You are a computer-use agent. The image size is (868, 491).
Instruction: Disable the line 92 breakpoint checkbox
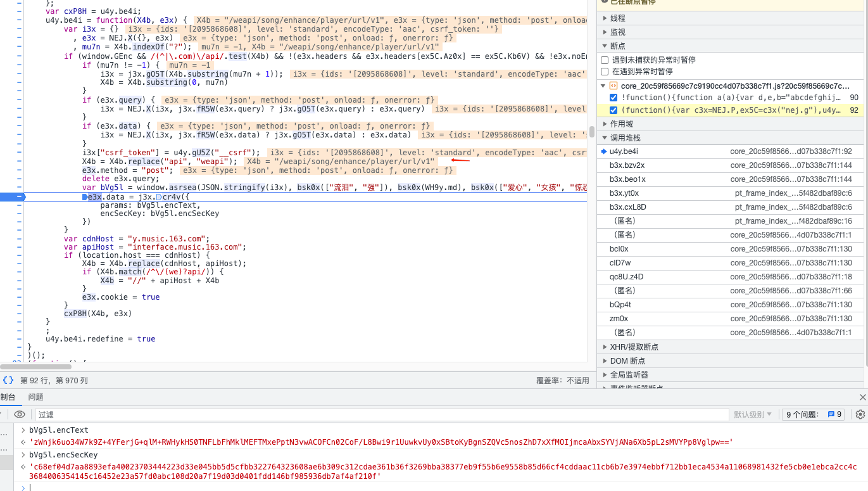[x=613, y=110]
